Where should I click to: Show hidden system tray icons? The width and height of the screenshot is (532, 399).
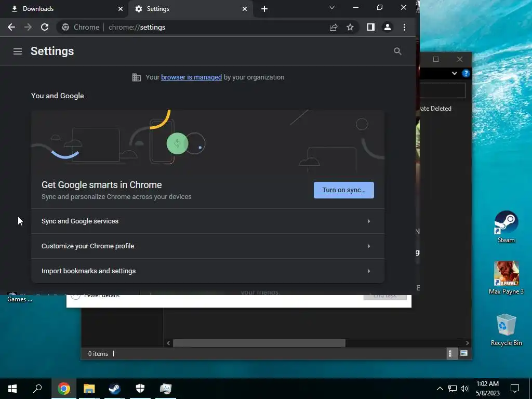point(440,389)
